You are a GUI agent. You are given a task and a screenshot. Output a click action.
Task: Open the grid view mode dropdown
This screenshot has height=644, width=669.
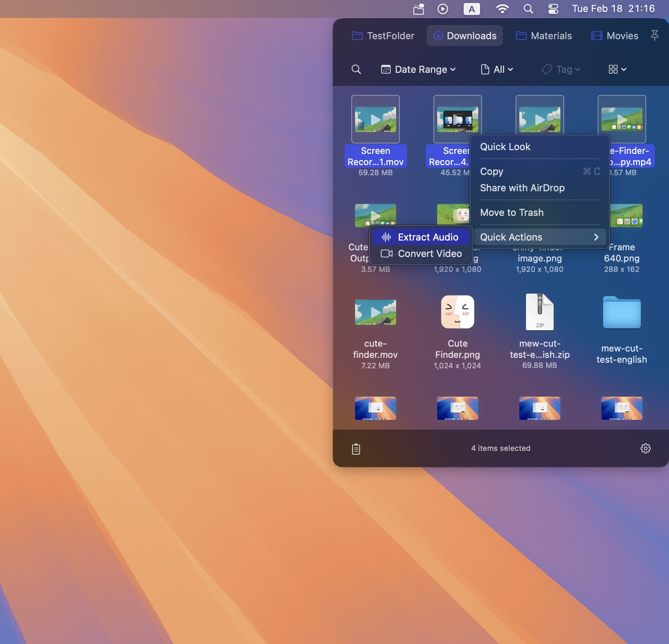tap(617, 69)
